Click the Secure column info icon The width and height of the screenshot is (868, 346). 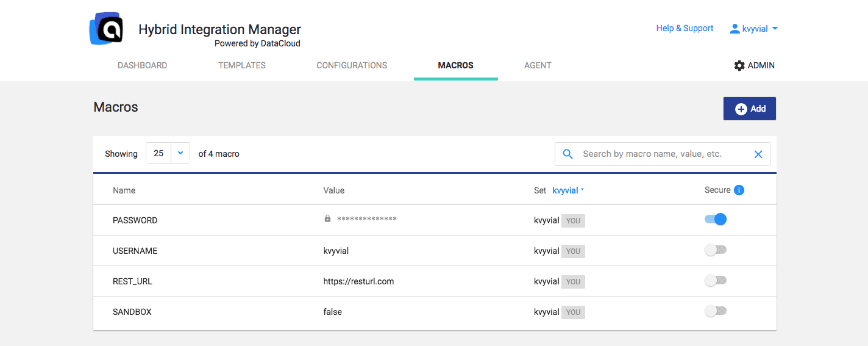tap(739, 190)
